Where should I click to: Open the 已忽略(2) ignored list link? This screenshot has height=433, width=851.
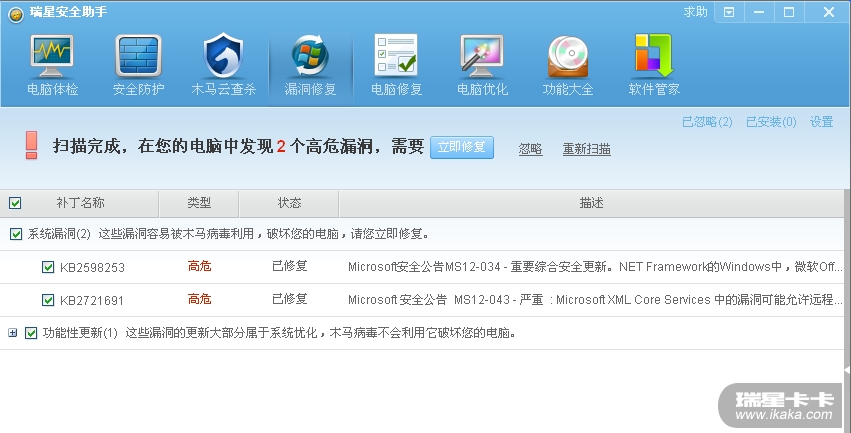tap(707, 122)
